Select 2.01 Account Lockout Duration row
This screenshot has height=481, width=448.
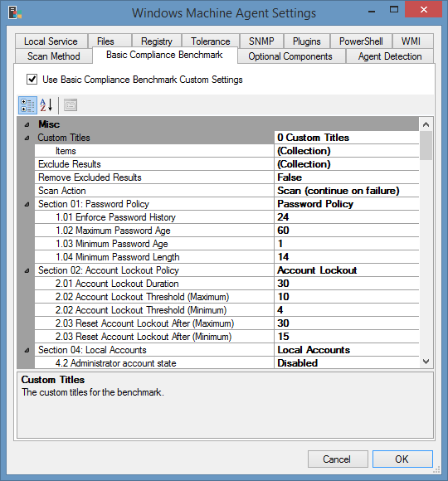pyautogui.click(x=226, y=284)
